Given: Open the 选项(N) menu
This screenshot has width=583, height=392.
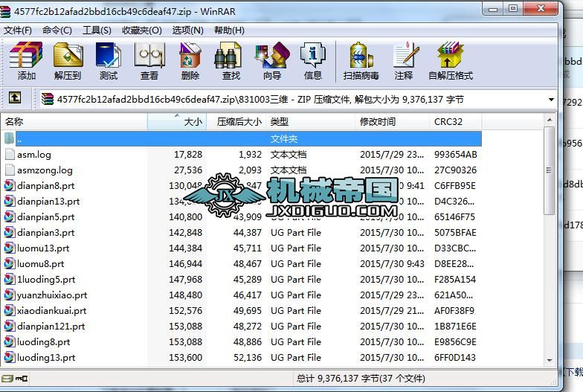Looking at the screenshot, I should pyautogui.click(x=187, y=30).
